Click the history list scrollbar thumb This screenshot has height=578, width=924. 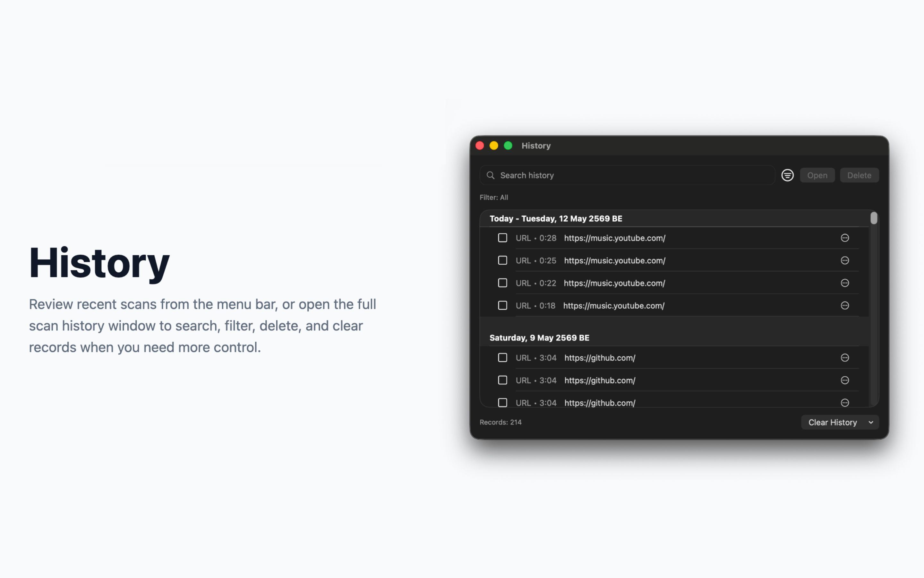click(874, 218)
